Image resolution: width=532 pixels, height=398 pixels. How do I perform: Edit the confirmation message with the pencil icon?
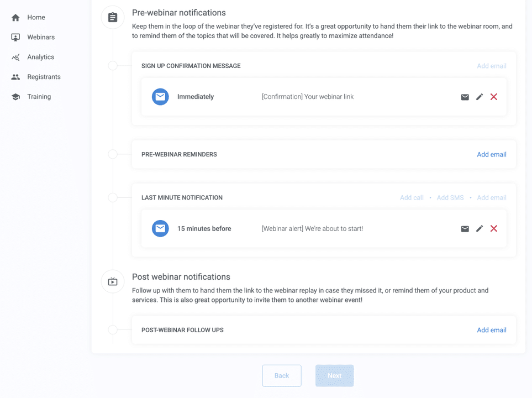pos(480,97)
